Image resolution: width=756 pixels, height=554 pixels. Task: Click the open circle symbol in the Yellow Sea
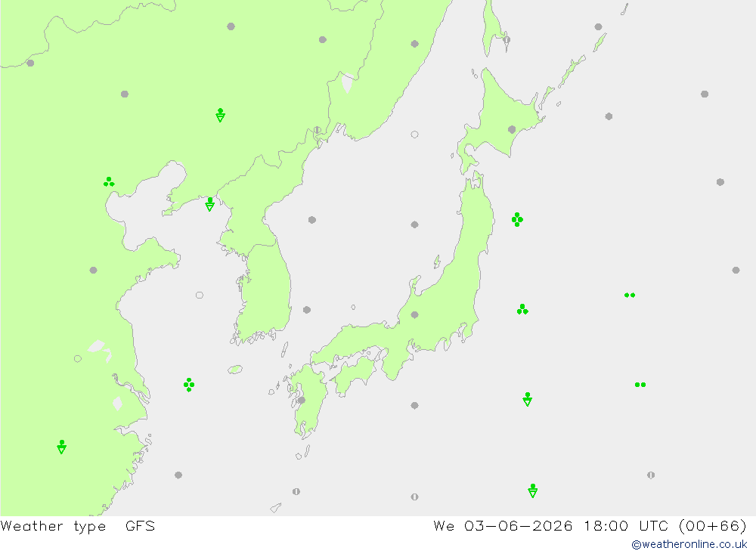tap(200, 295)
